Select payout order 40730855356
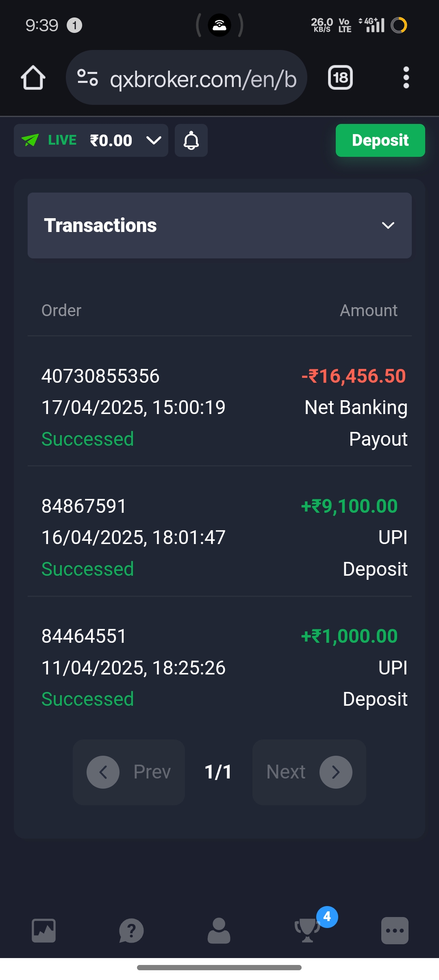Viewport: 439px width, 980px height. [x=100, y=376]
